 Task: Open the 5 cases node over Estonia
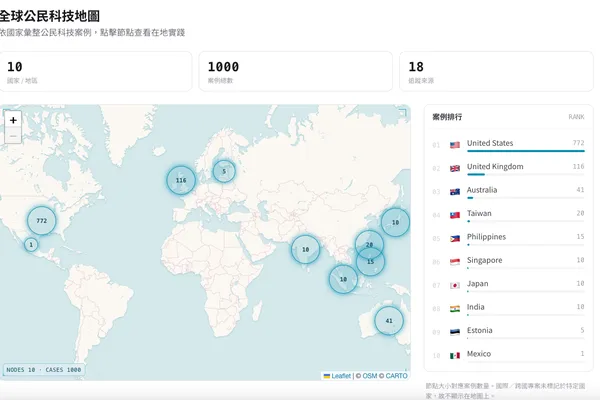pyautogui.click(x=224, y=171)
